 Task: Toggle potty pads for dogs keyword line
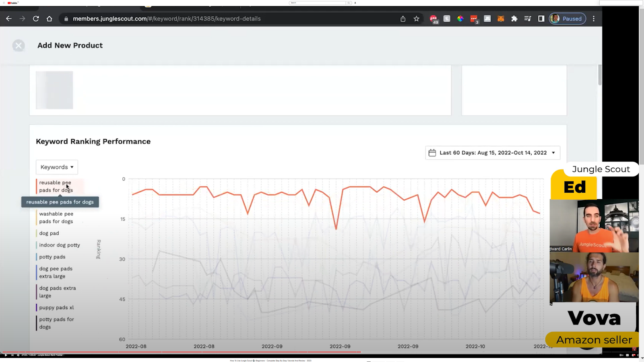click(56, 323)
